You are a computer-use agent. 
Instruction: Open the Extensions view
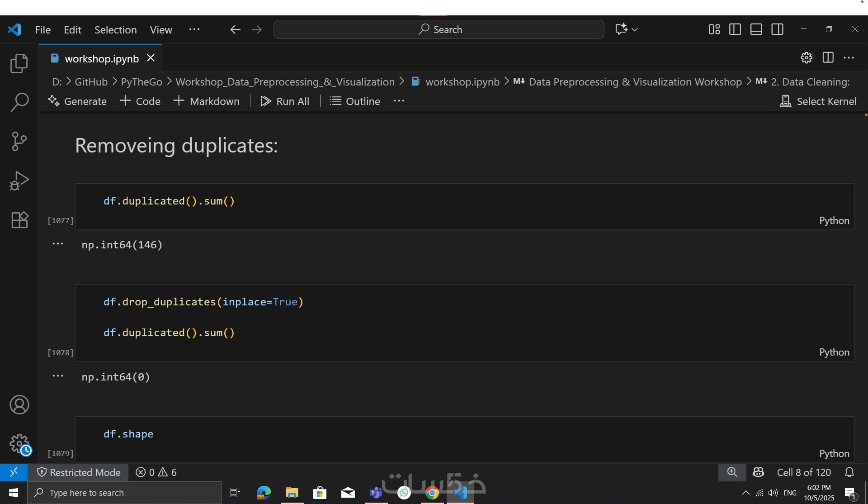19,220
